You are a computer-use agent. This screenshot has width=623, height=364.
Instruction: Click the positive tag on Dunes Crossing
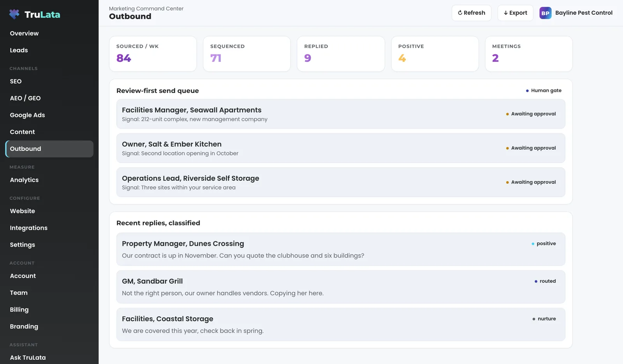click(x=544, y=243)
